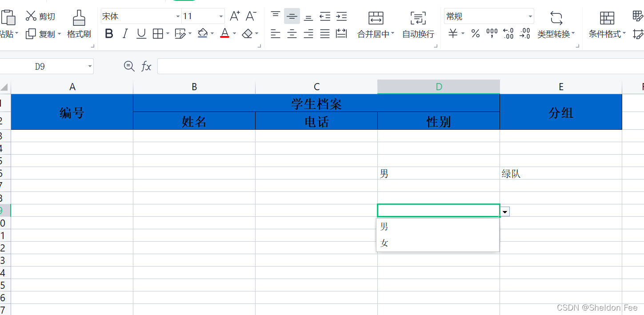This screenshot has height=315, width=644.
Task: Click the Type Conversion (类型转换) icon
Action: point(556,18)
